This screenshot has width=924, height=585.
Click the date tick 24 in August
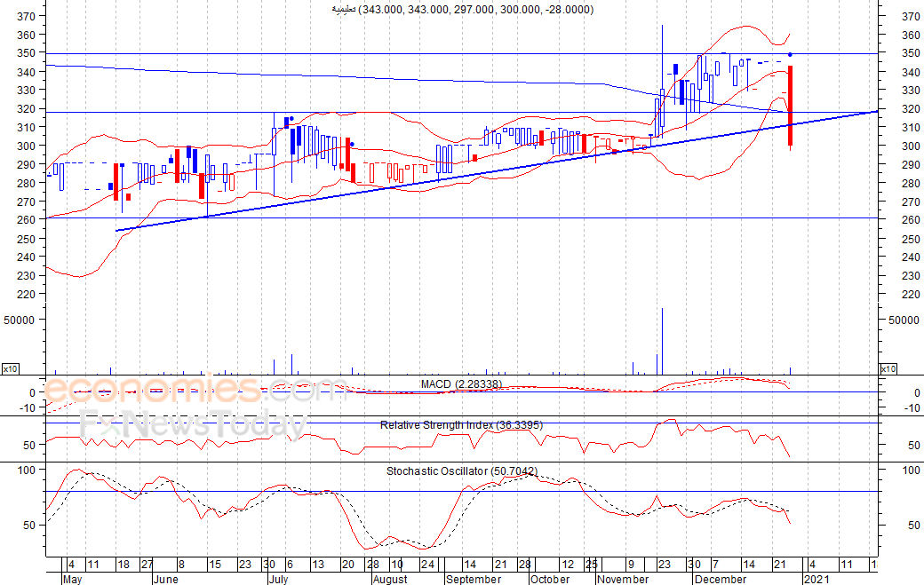click(427, 565)
